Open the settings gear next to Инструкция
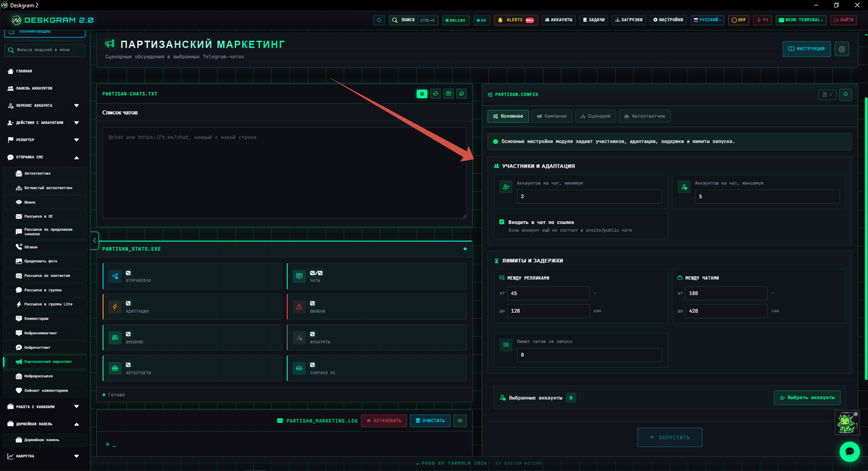 click(842, 49)
